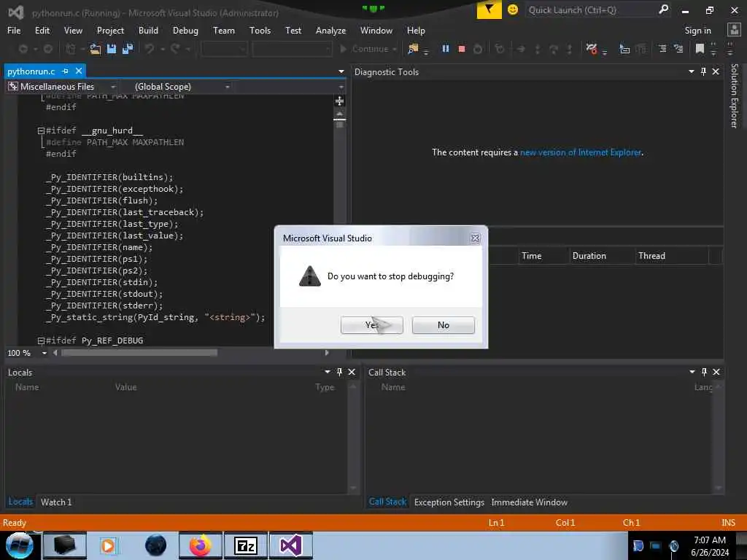Follow the new version of Internet Explorer link
The height and width of the screenshot is (560, 747).
coord(581,152)
